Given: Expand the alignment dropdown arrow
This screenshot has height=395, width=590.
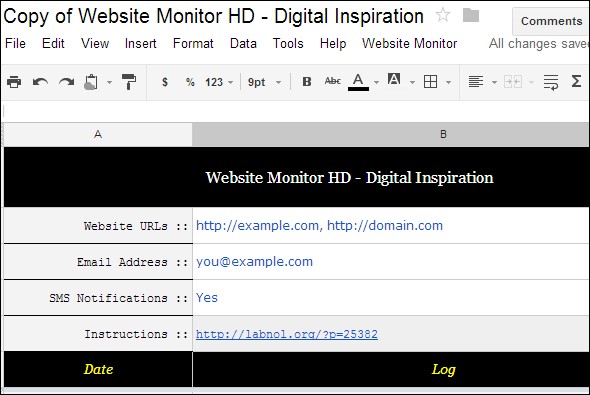Looking at the screenshot, I should click(494, 82).
